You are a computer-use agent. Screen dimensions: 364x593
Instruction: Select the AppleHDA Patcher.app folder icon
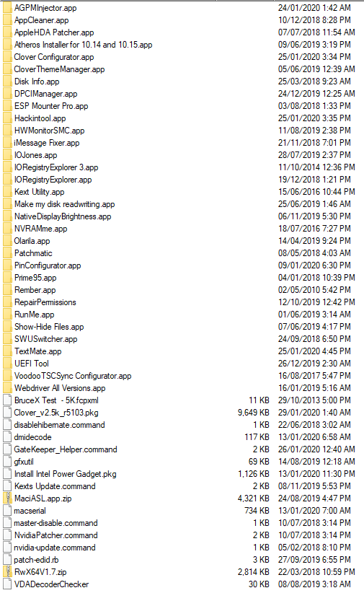[x=7, y=32]
